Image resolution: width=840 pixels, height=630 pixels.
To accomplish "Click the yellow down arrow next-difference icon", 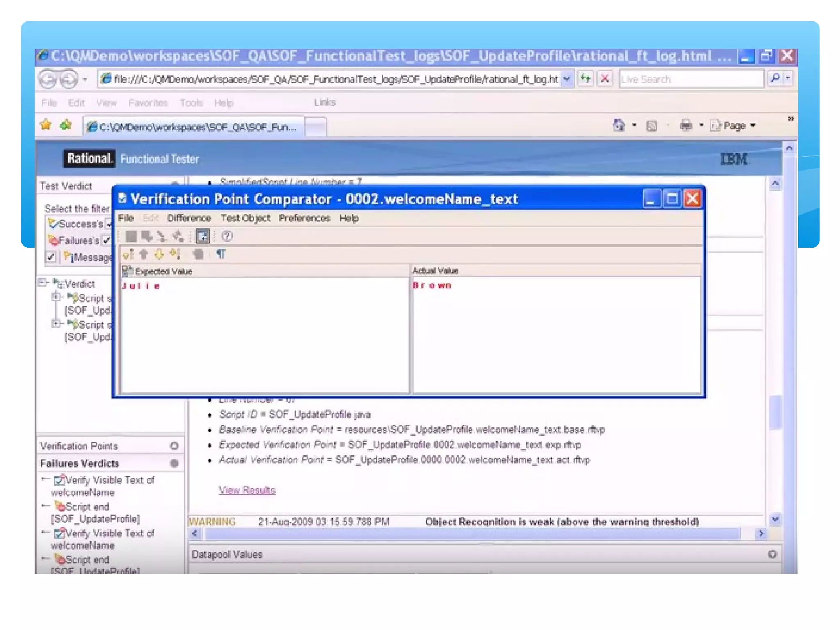I will pos(159,255).
